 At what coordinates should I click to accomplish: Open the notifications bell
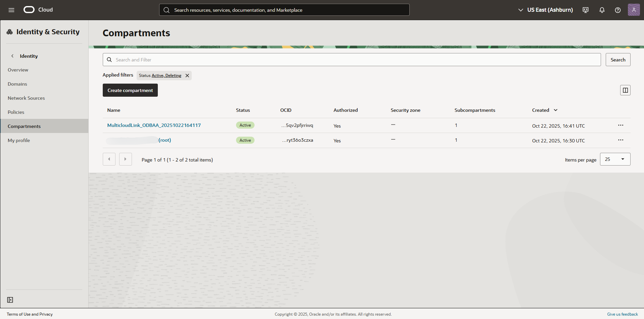point(601,10)
